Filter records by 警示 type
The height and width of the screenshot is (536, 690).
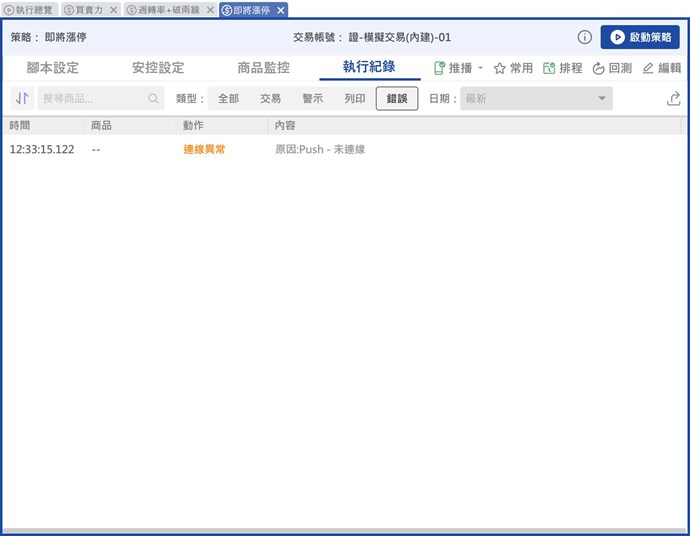pyautogui.click(x=312, y=98)
